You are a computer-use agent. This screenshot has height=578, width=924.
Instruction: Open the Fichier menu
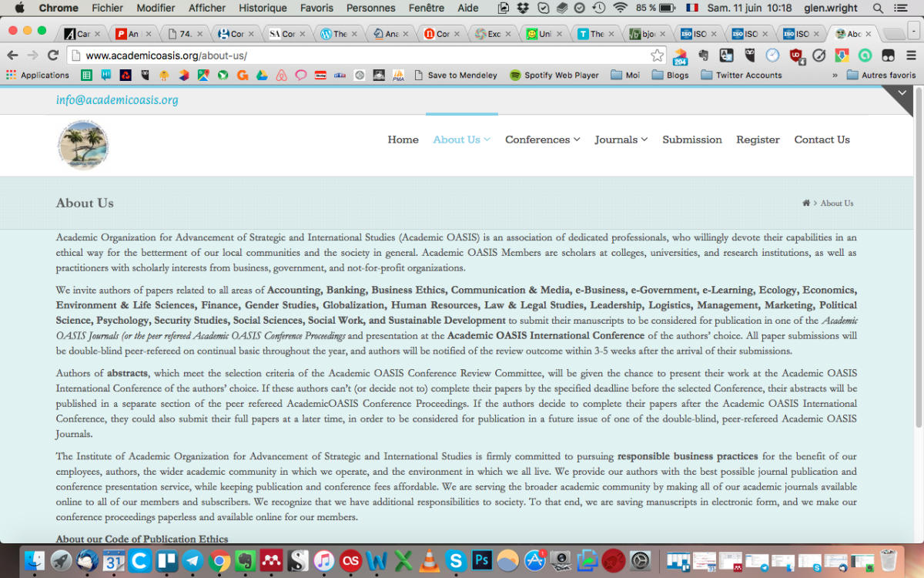[107, 8]
